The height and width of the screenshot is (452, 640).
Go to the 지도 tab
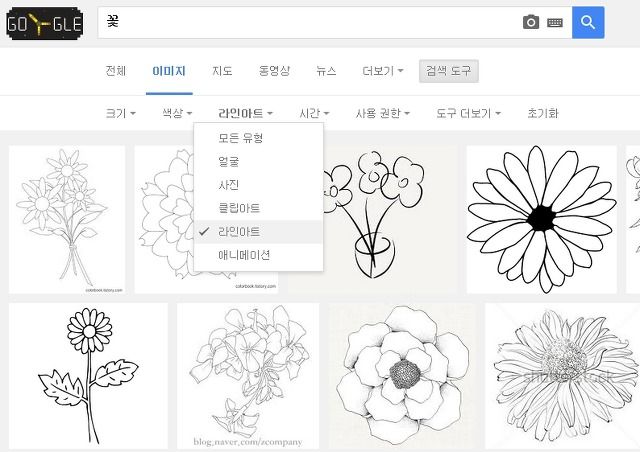click(222, 71)
